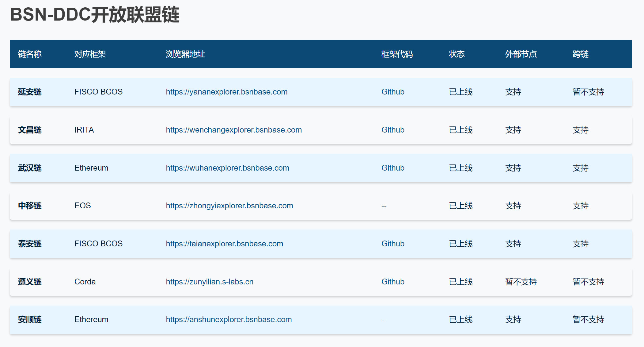Open Github link for 文昌链
The width and height of the screenshot is (644, 347).
(392, 130)
